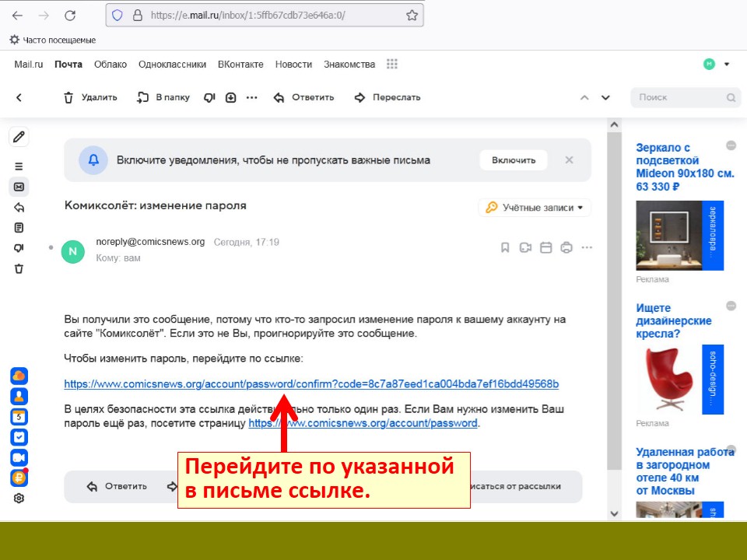Click the search magnifier icon
The height and width of the screenshot is (560, 747).
731,98
